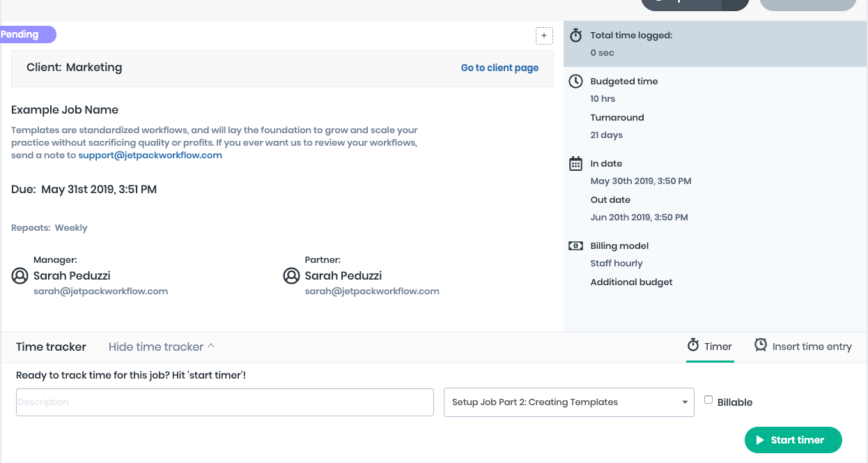Screen dimensions: 868x463
Task: Focus the Description input field
Action: [x=224, y=402]
